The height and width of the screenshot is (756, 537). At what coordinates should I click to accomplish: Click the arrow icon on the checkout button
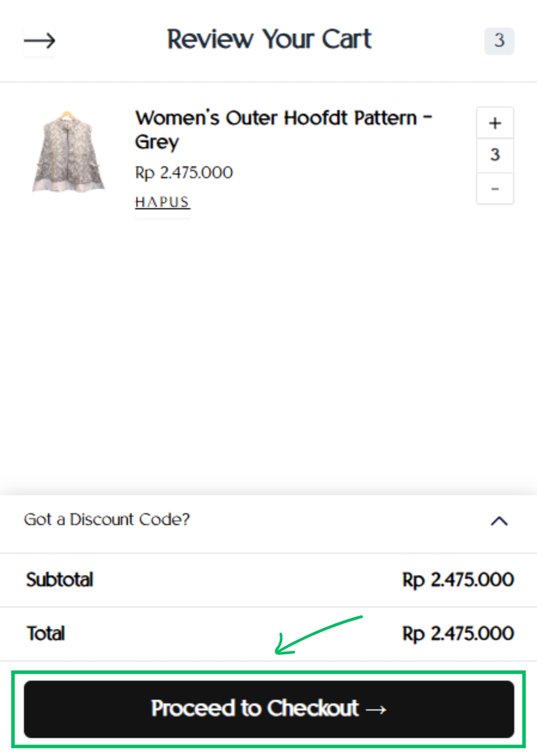[376, 709]
